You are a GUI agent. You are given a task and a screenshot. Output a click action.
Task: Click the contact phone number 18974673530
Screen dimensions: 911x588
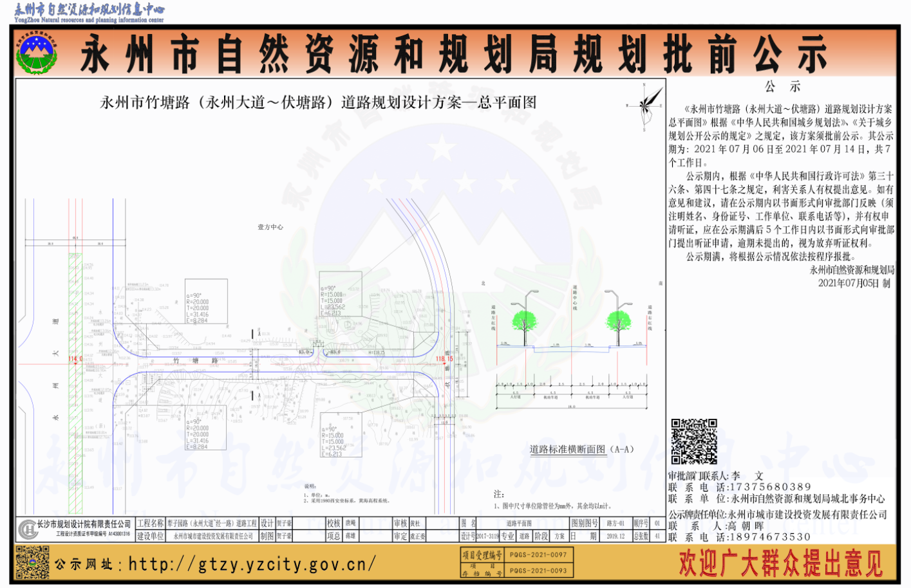pos(770,537)
